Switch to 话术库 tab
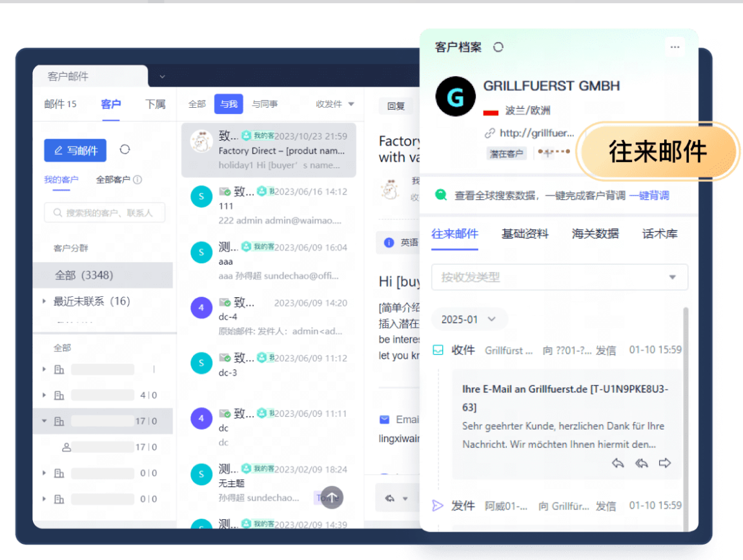 660,234
